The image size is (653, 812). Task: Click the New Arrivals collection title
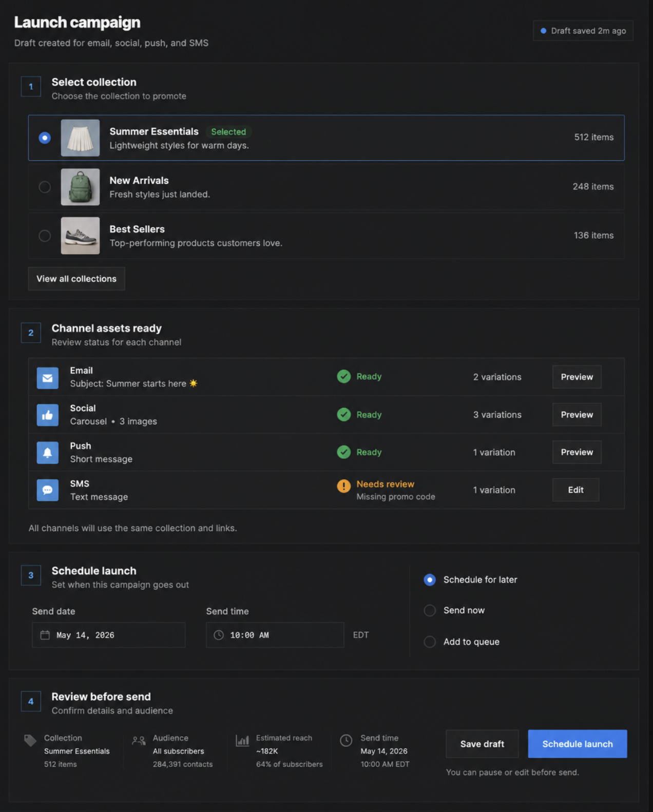tap(139, 181)
